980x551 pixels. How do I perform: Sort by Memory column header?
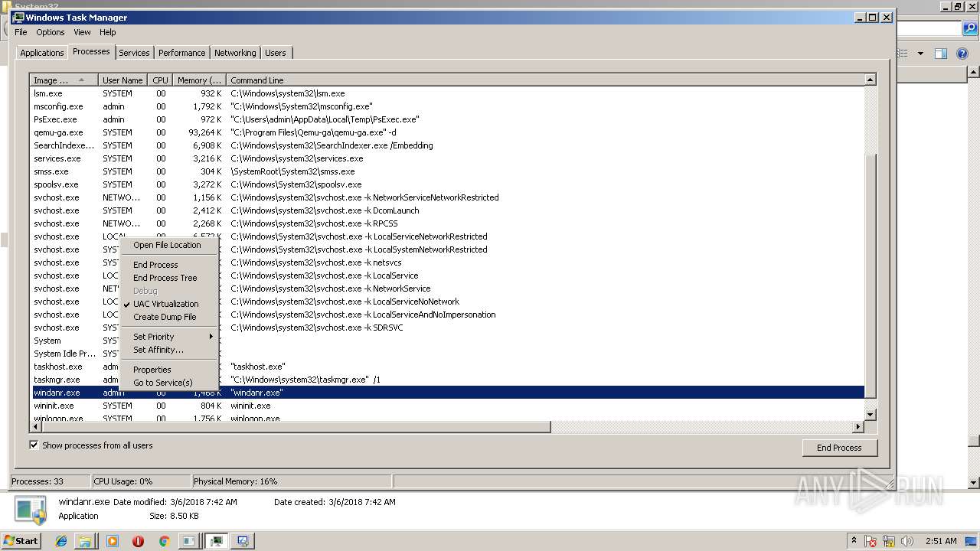coord(199,80)
